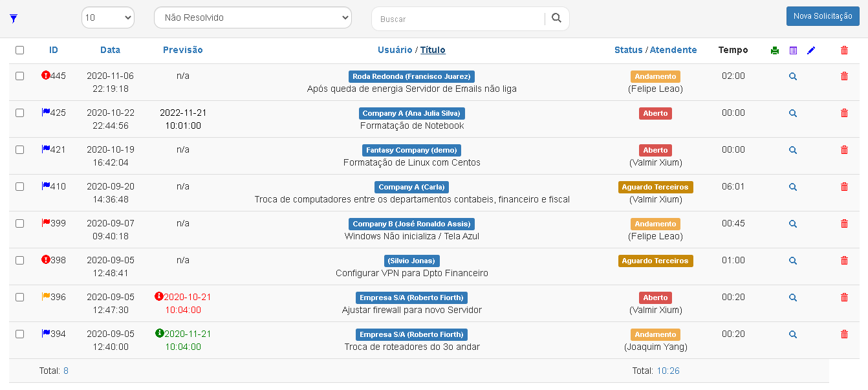
Task: Click the report list icon in header
Action: [x=793, y=50]
